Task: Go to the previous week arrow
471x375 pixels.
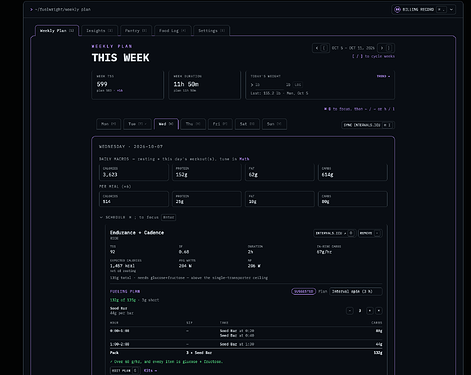Action: (x=321, y=48)
